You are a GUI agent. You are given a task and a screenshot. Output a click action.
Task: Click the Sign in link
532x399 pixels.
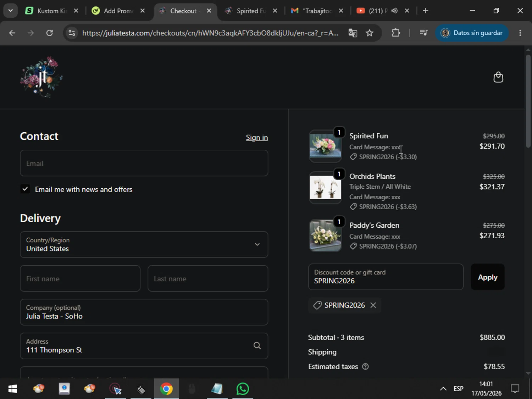tap(257, 138)
